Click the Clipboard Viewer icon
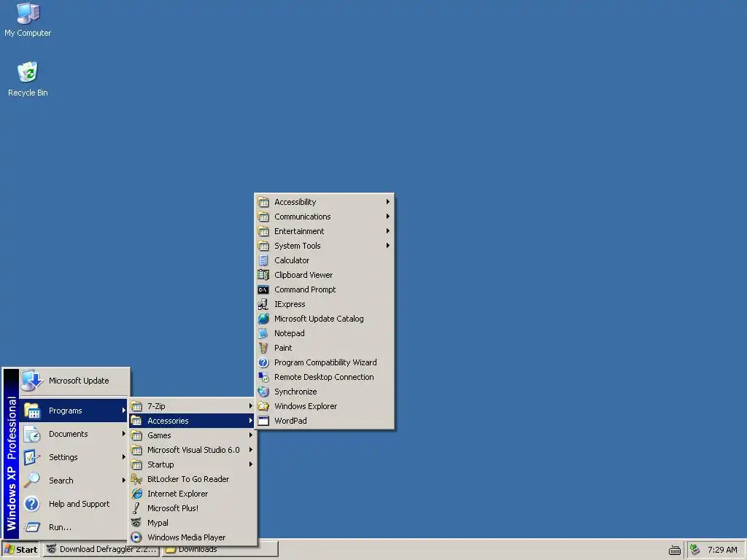747x560 pixels. tap(263, 275)
